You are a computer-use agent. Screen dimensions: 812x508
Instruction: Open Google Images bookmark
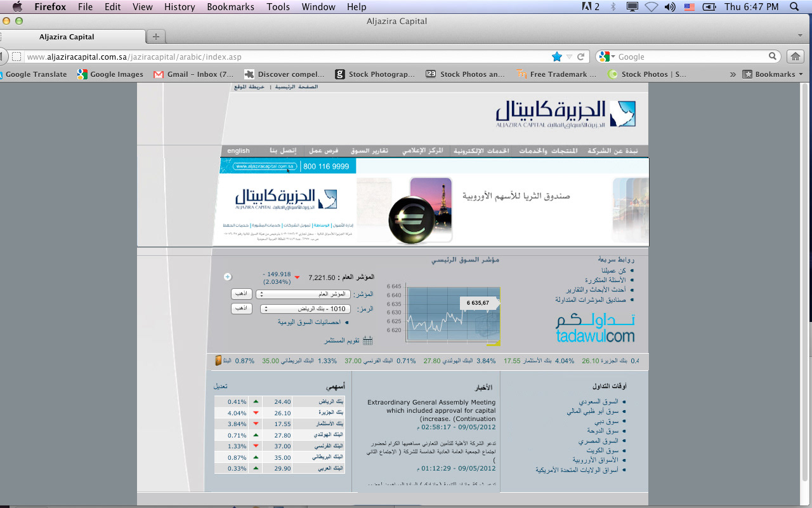[x=110, y=74]
